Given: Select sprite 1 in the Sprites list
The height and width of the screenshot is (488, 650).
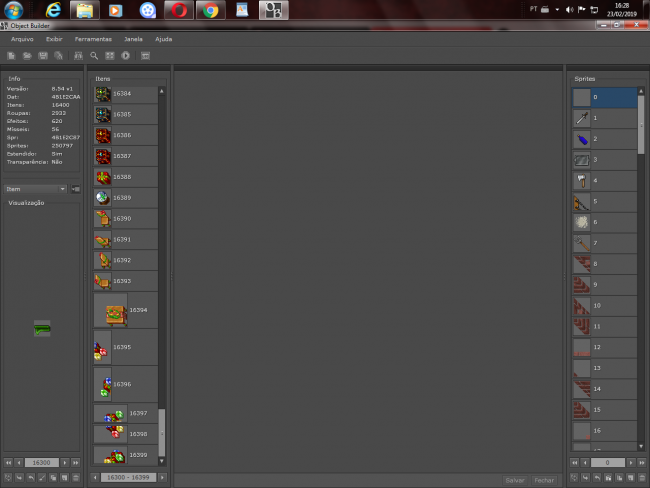Looking at the screenshot, I should pos(604,118).
